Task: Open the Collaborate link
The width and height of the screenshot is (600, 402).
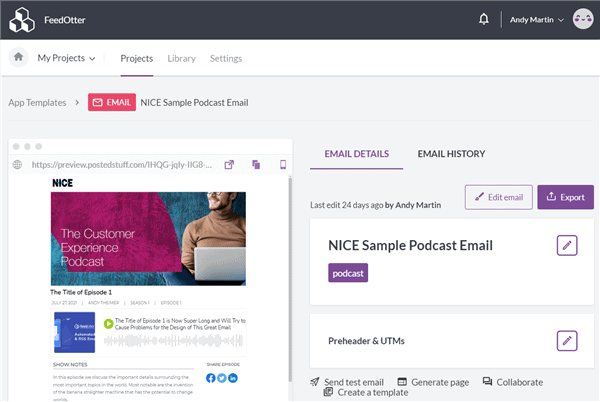Action: (x=513, y=382)
